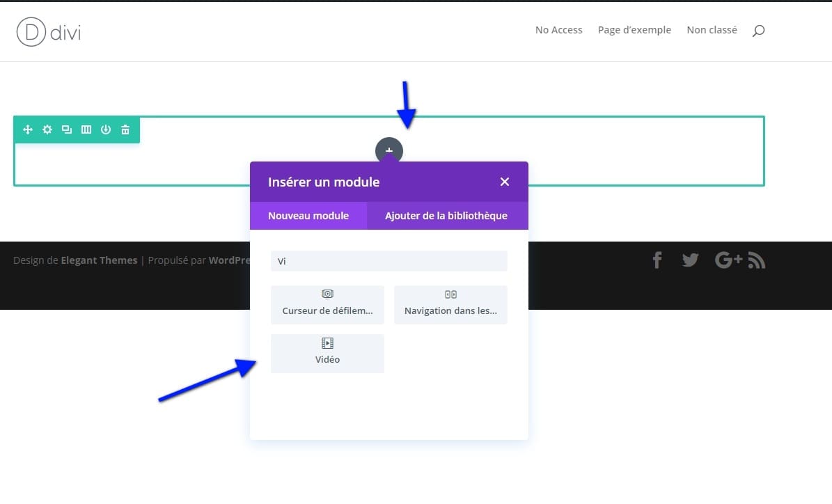Image resolution: width=832 pixels, height=504 pixels.
Task: Change the row column structure icon
Action: click(86, 129)
